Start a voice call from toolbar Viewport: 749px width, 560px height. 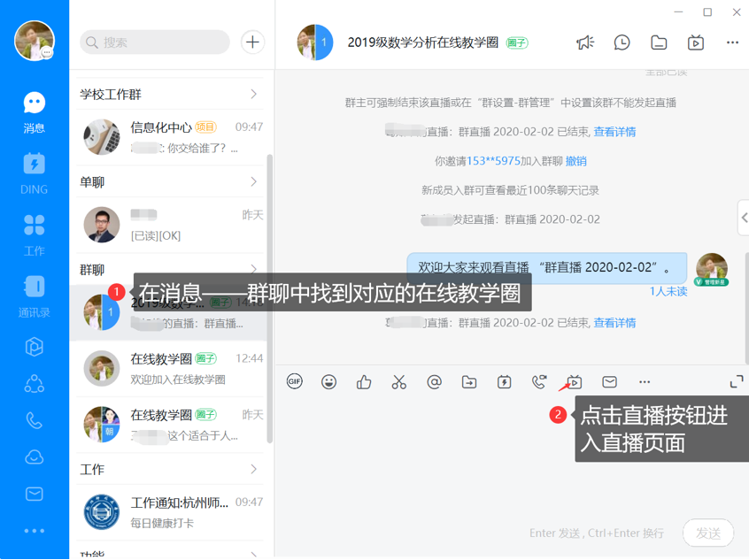pos(539,381)
